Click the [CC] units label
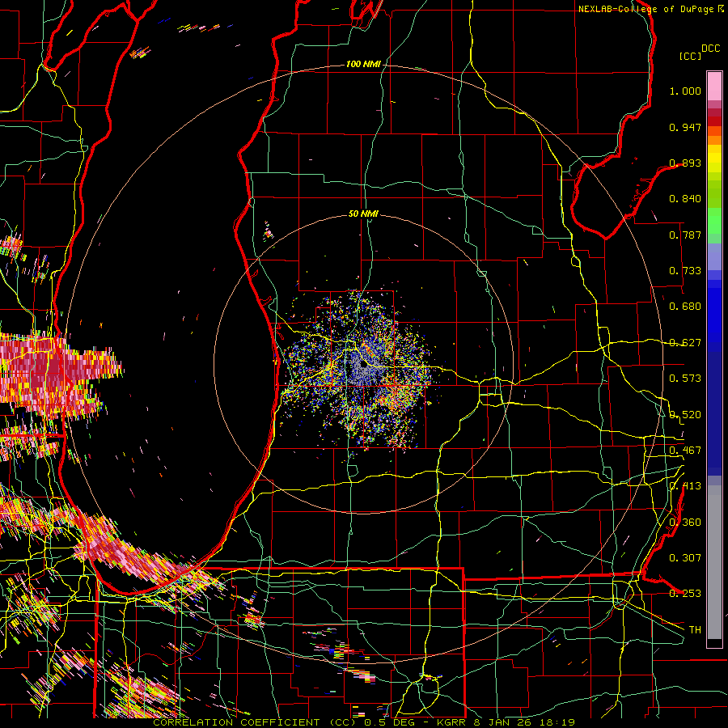Screen dimensions: 728x728 point(690,56)
